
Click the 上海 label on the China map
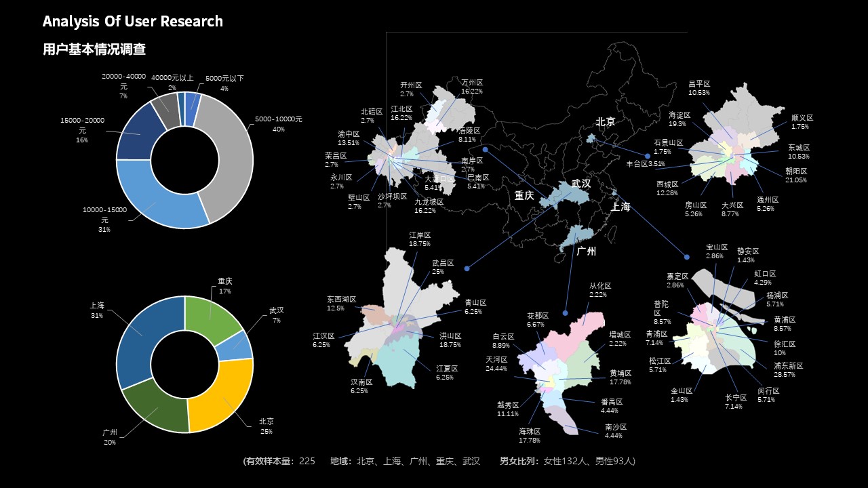(620, 207)
